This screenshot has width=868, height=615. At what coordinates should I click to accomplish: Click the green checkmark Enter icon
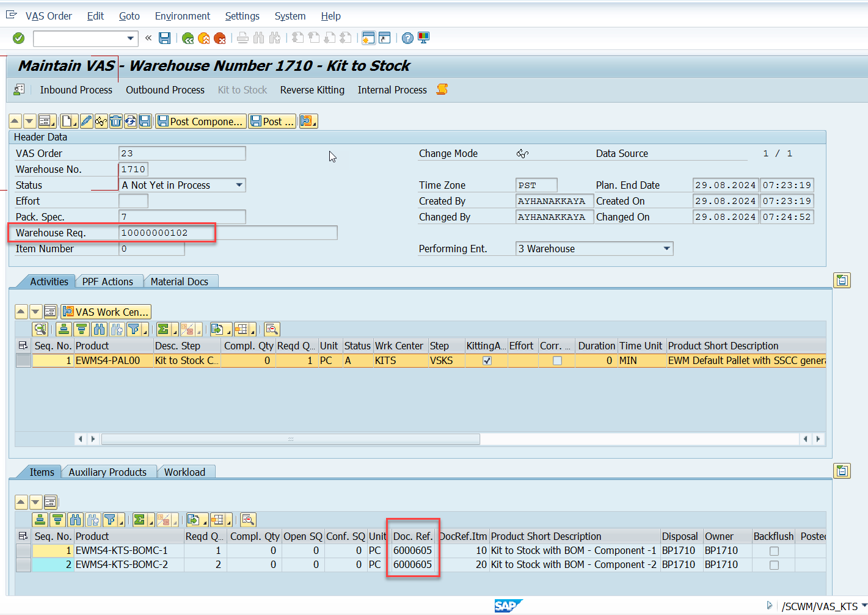(19, 38)
